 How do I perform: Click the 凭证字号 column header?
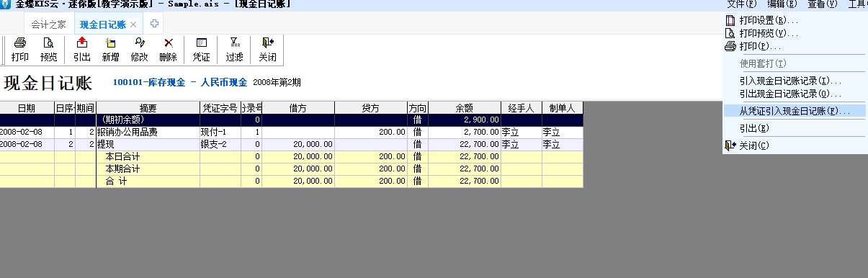(220, 108)
